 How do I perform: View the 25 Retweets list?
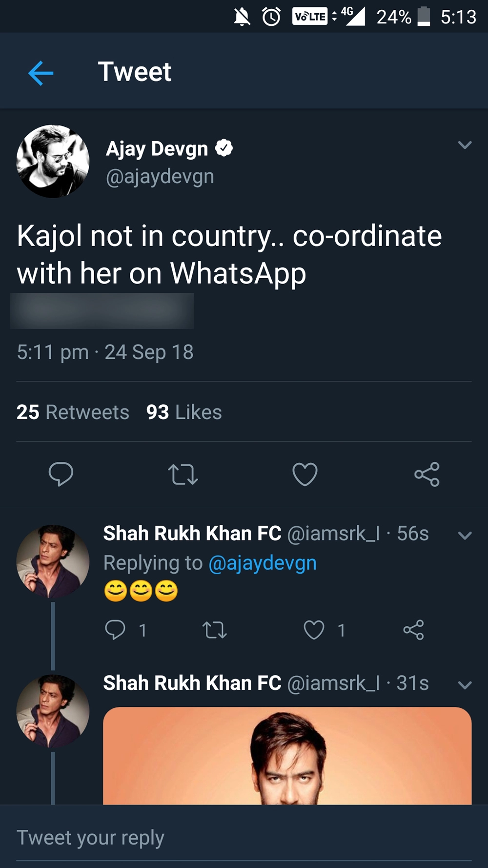tap(73, 412)
